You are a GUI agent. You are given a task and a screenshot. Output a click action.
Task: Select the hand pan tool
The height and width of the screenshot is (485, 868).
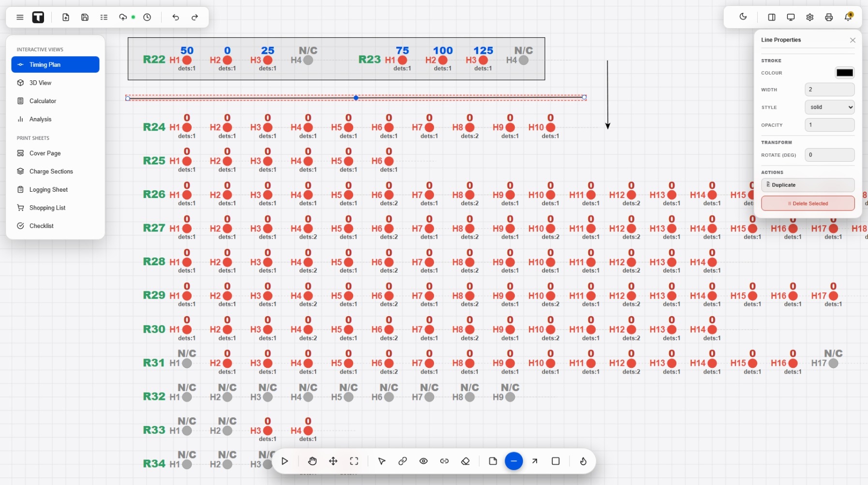pos(313,461)
